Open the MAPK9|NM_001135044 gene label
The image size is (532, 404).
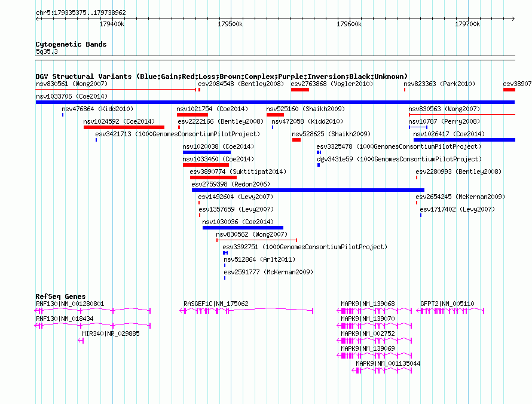pyautogui.click(x=388, y=363)
